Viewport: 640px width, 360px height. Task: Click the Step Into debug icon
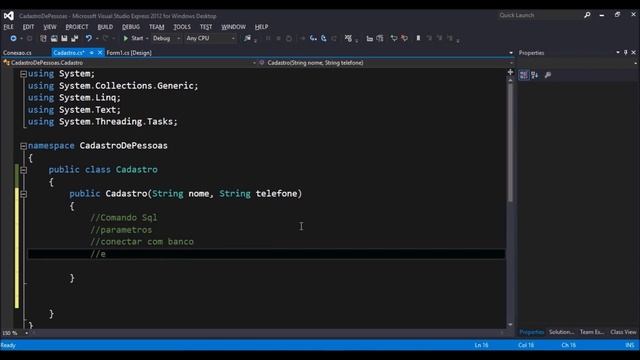[313, 38]
